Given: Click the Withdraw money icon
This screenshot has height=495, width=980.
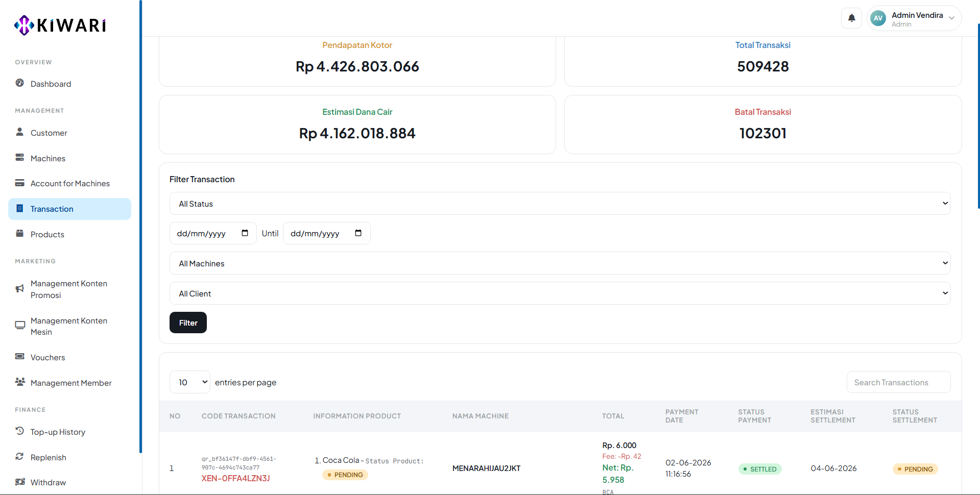Looking at the screenshot, I should click(x=20, y=482).
